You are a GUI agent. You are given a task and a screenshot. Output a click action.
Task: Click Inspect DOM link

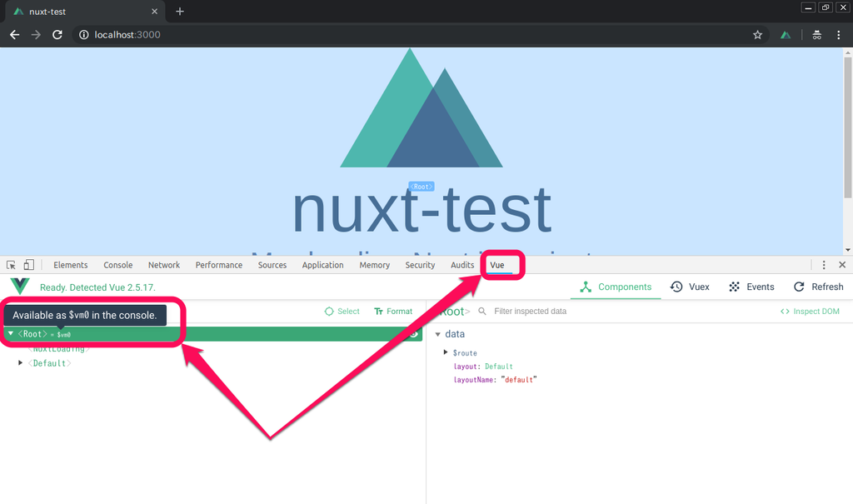810,312
